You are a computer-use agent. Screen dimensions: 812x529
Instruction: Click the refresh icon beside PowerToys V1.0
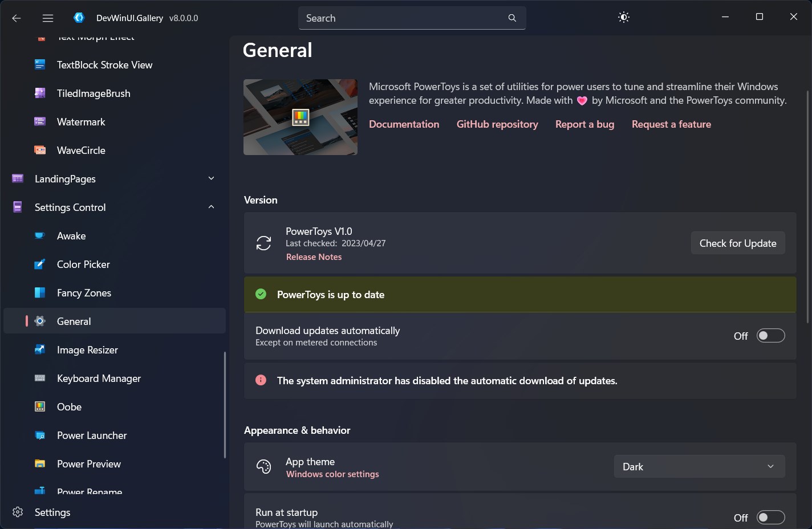263,243
